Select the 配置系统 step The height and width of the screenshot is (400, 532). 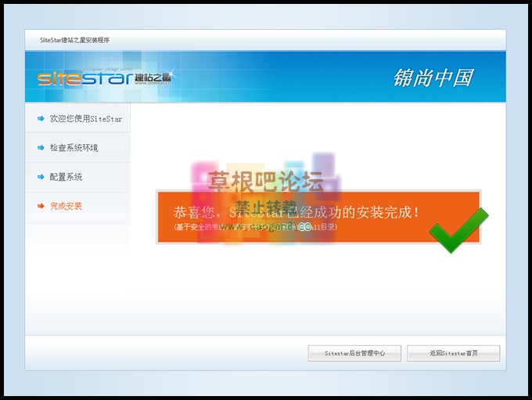pos(66,177)
